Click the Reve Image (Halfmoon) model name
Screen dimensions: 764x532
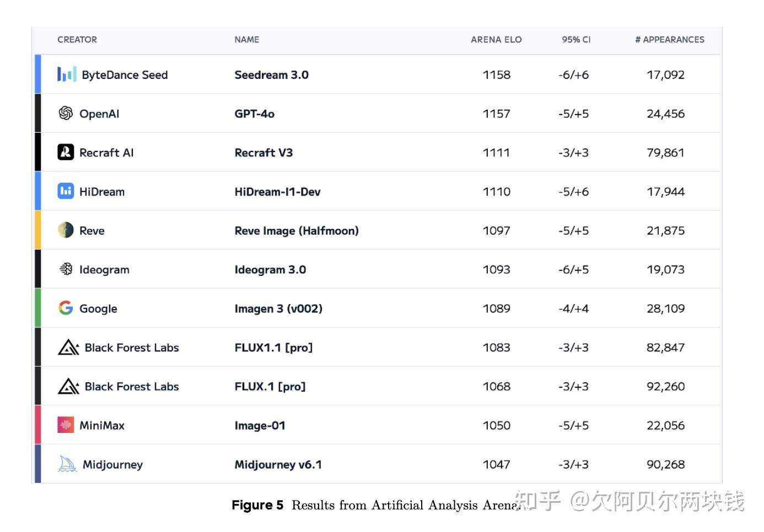coord(297,231)
